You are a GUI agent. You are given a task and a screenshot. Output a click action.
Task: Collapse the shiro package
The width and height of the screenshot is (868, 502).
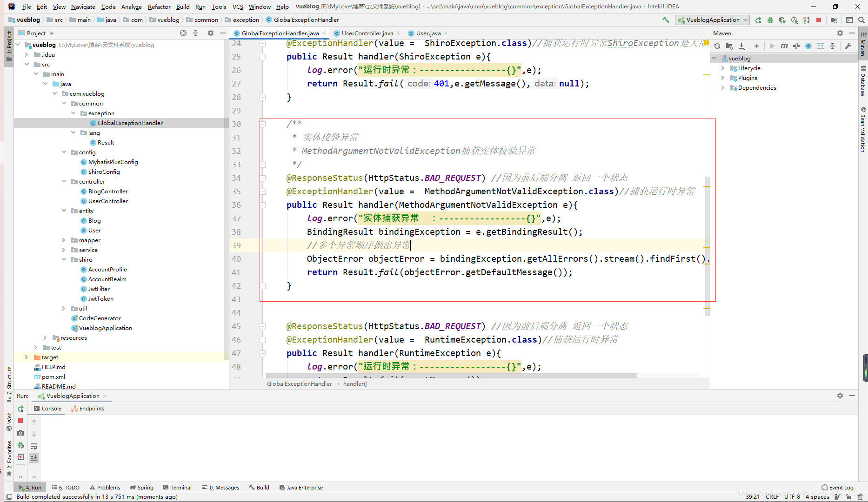pos(64,260)
